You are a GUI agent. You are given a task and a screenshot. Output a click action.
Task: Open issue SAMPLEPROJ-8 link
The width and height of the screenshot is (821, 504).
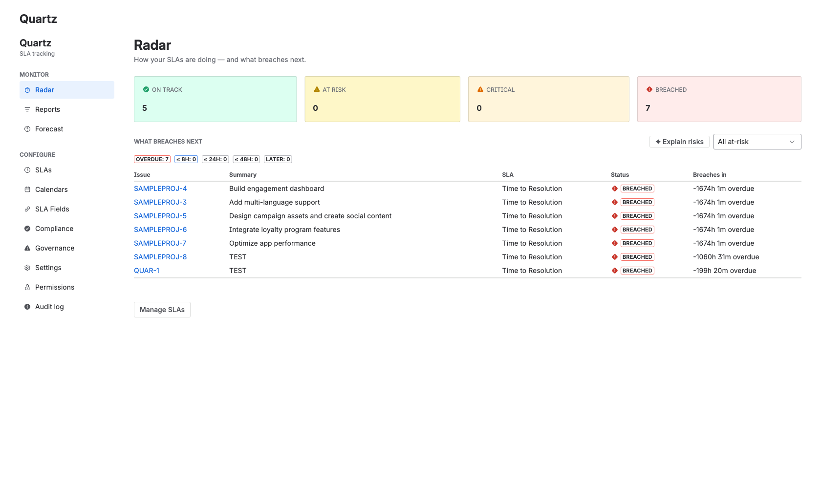[160, 257]
